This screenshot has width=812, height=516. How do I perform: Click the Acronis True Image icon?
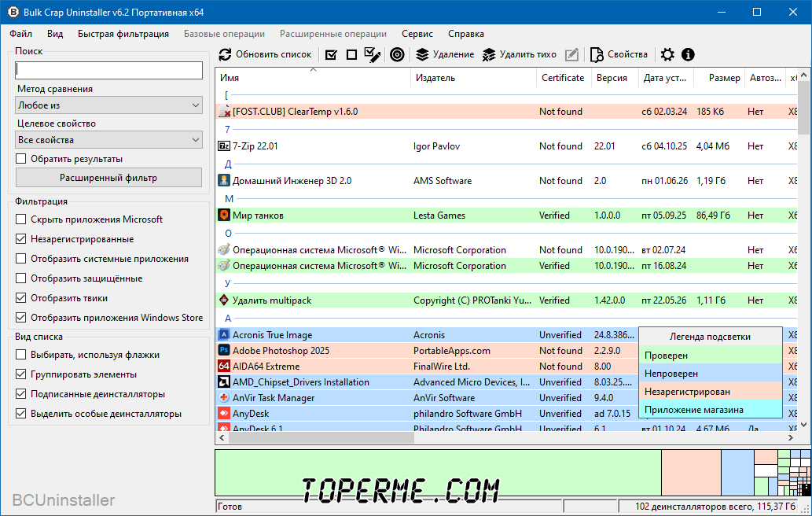pyautogui.click(x=224, y=334)
